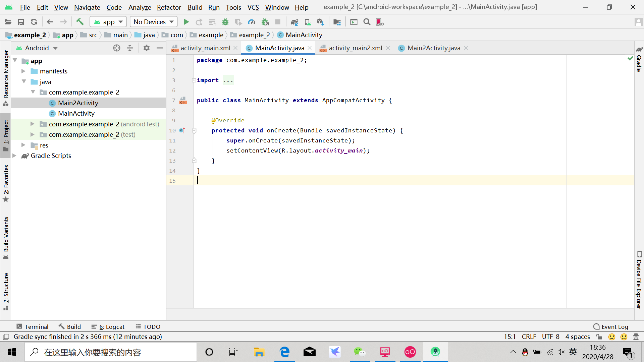Profile the app with the speedometer icon
The image size is (644, 362).
(x=252, y=22)
